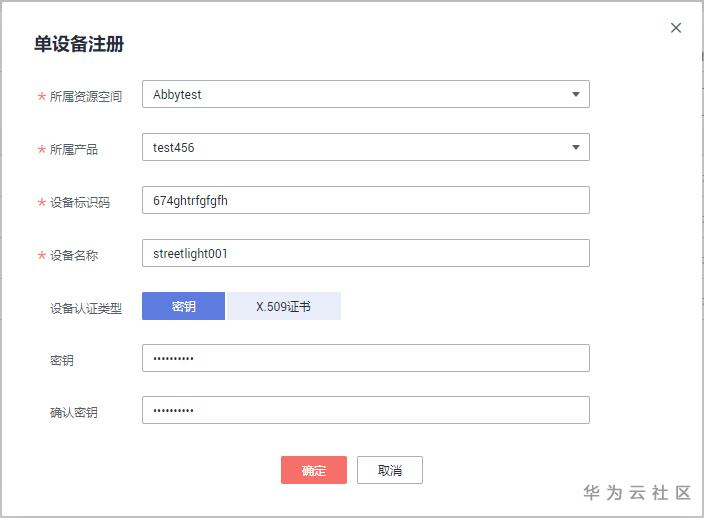Click the 所属产品 field label

click(74, 150)
